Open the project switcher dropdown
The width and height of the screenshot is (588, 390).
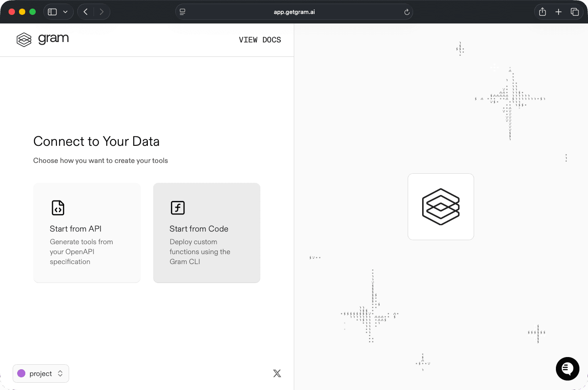(41, 373)
